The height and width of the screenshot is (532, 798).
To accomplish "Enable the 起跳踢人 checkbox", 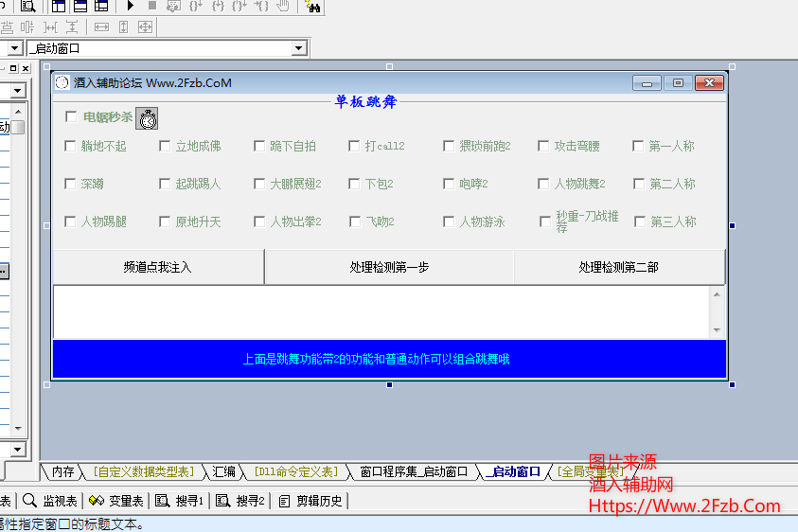I will click(165, 184).
